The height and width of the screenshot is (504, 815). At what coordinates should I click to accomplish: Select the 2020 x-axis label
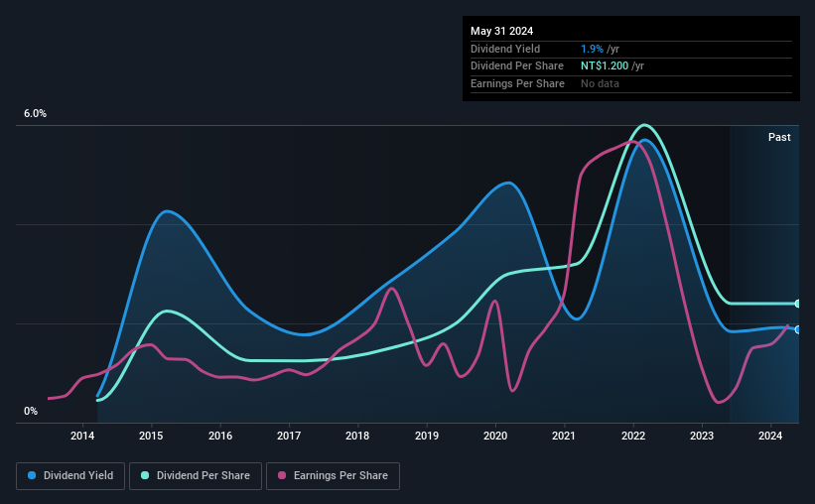(495, 436)
